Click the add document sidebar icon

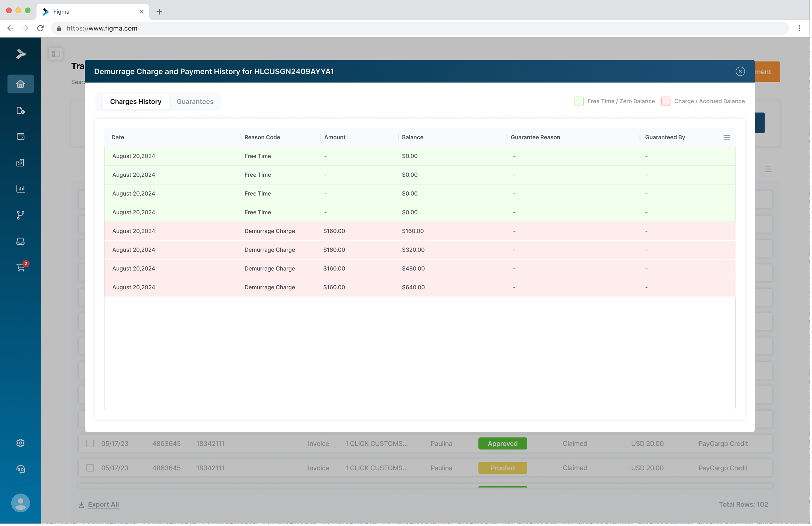click(20, 110)
